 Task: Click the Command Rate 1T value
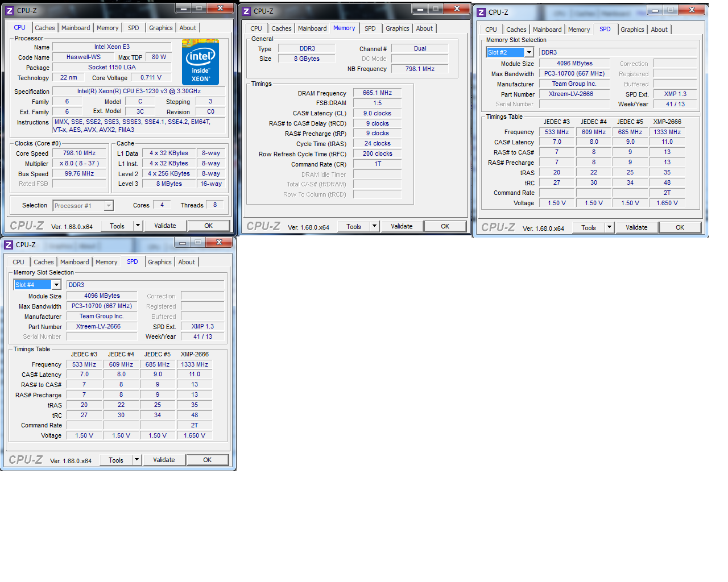pyautogui.click(x=377, y=164)
